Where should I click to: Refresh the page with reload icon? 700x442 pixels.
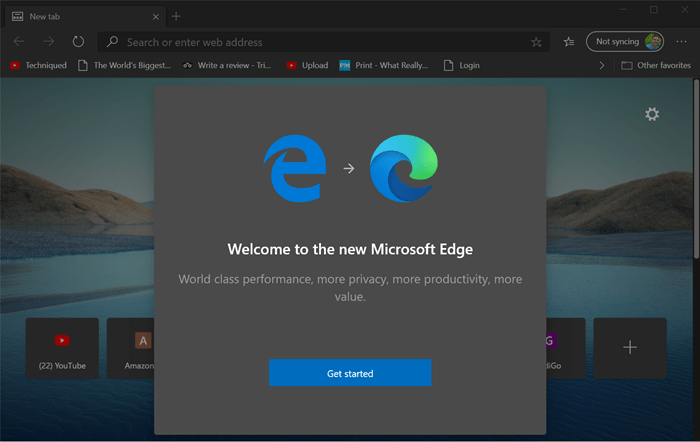[78, 42]
